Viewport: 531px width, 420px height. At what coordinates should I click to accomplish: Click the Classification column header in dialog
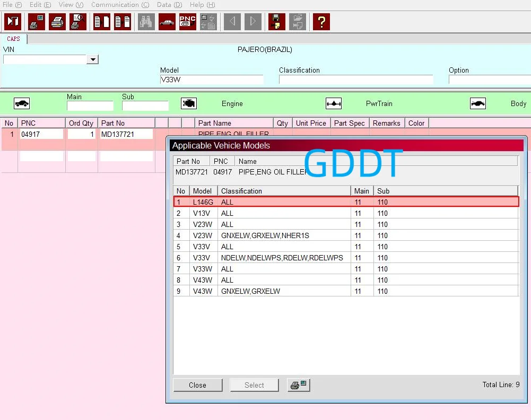284,191
